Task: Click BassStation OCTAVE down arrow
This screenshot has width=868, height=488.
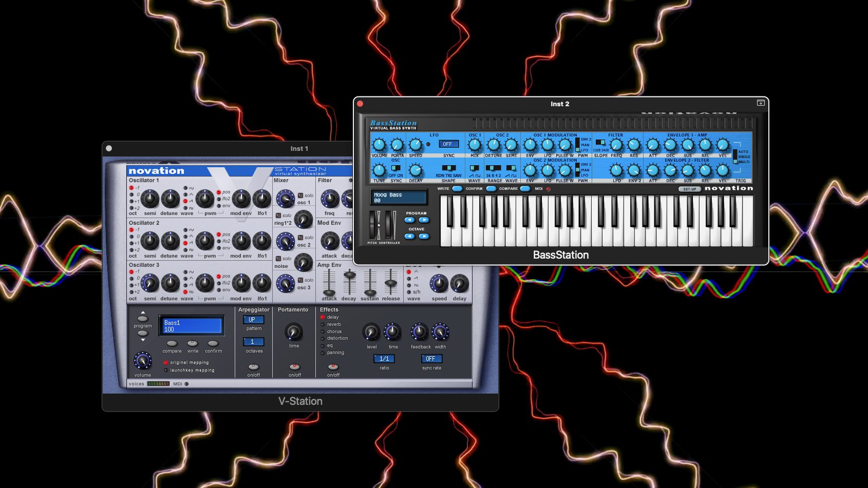Action: (409, 236)
